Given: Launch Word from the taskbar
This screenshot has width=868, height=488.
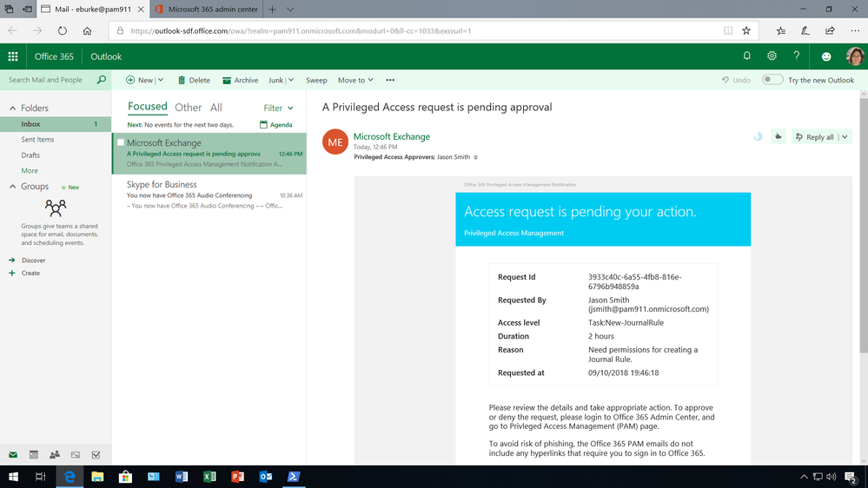Looking at the screenshot, I should coord(182,477).
